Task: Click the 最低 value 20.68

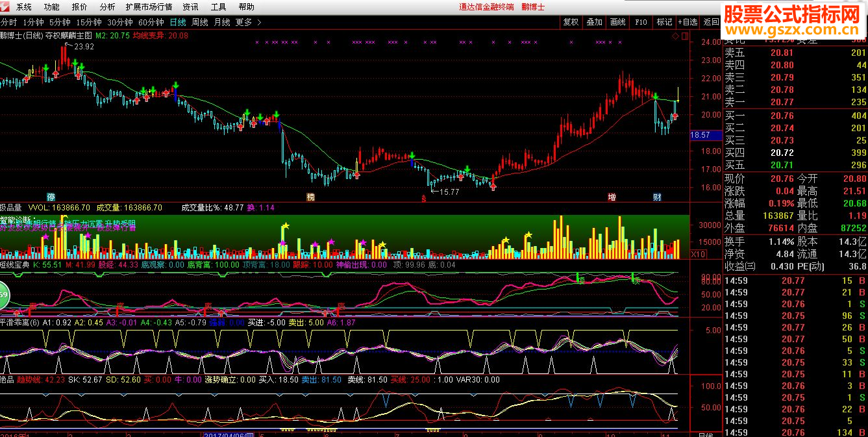Action: pyautogui.click(x=854, y=204)
